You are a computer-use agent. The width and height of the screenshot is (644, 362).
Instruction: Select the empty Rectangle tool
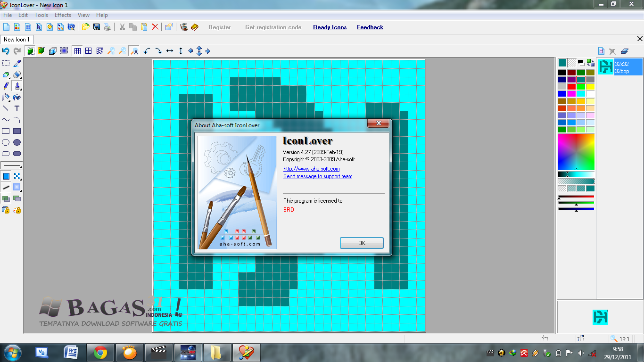click(6, 131)
